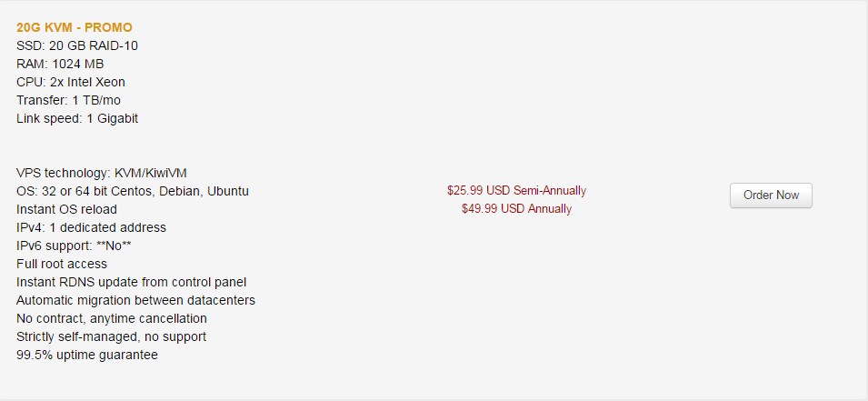Image resolution: width=868 pixels, height=401 pixels.
Task: Click the SSD: 20 GB RAID-10 line
Action: (x=77, y=46)
